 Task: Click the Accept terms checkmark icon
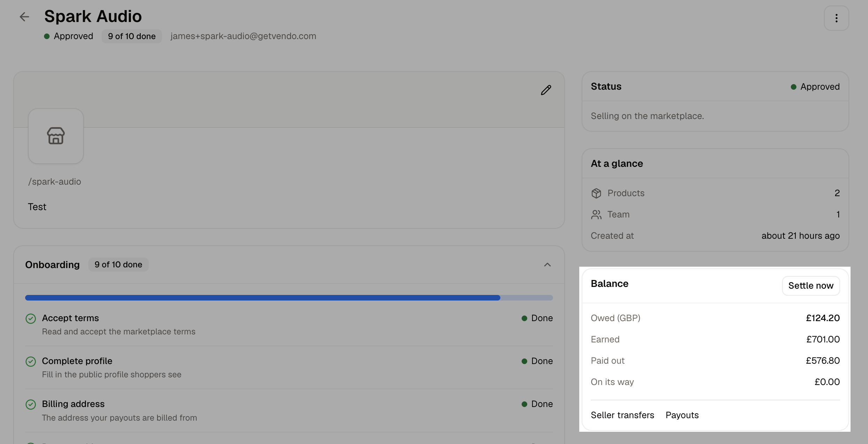[x=31, y=319]
